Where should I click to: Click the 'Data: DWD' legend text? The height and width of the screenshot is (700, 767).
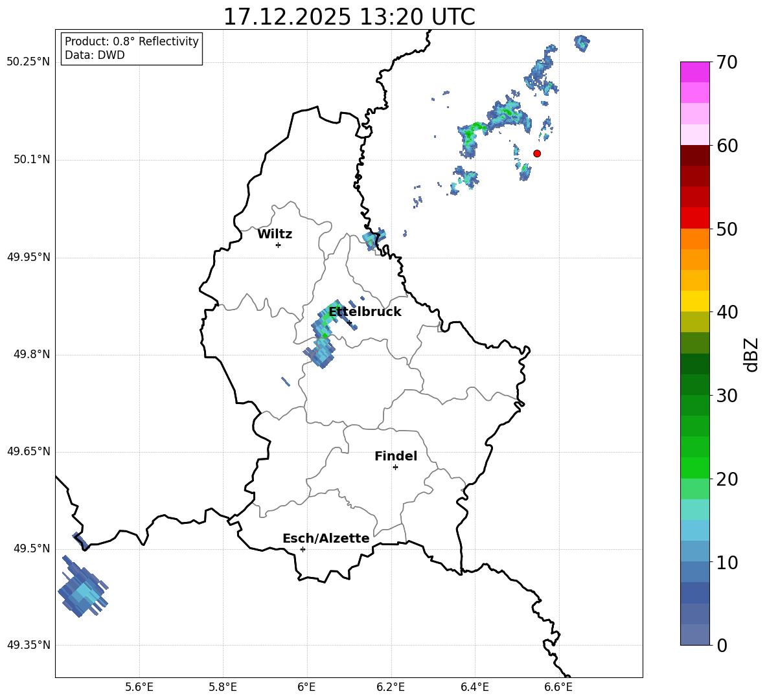pyautogui.click(x=95, y=55)
